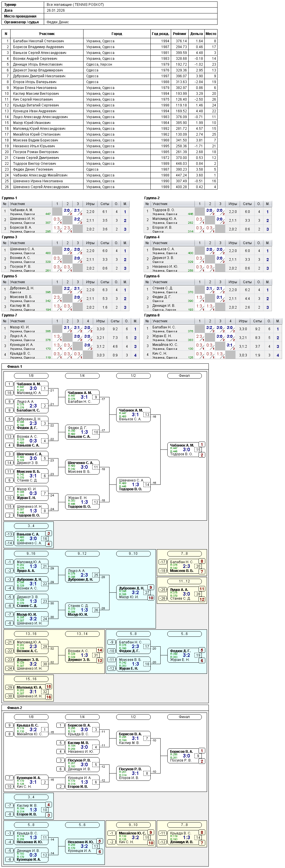Select the '11...12' placement label

click(184, 581)
